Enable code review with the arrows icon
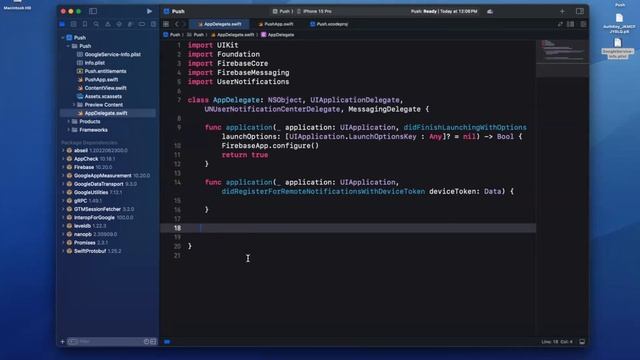 point(560,24)
